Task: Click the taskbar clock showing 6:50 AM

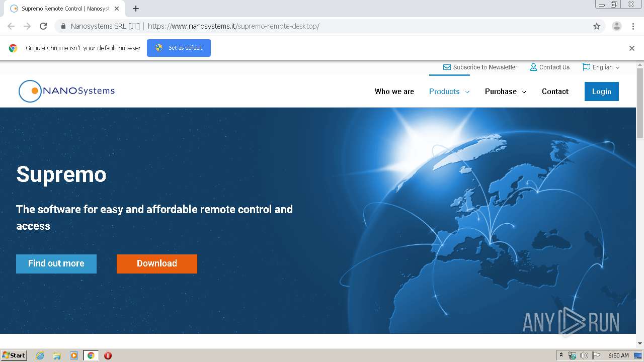Action: (618, 355)
